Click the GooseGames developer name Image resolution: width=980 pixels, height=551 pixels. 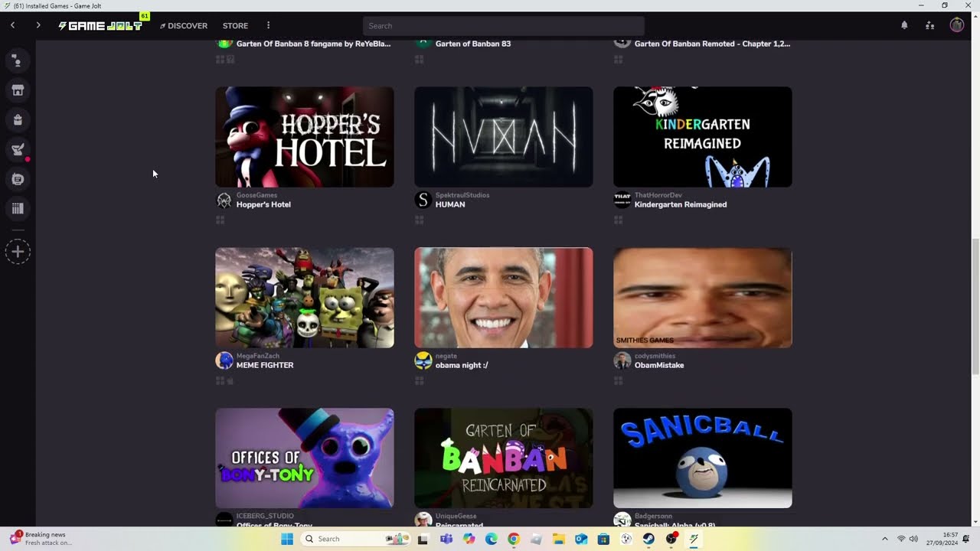pos(256,195)
